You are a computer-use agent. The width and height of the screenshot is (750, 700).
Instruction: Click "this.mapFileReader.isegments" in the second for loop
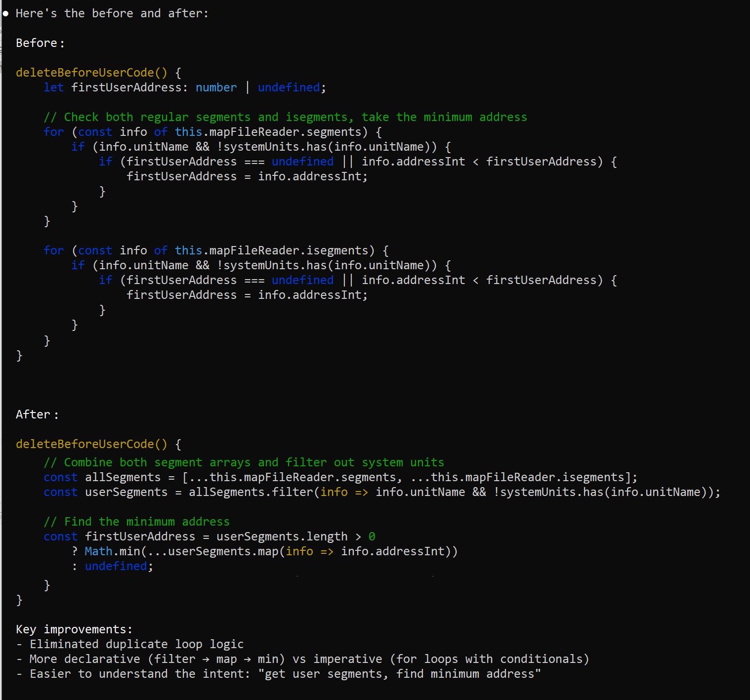[x=271, y=251]
